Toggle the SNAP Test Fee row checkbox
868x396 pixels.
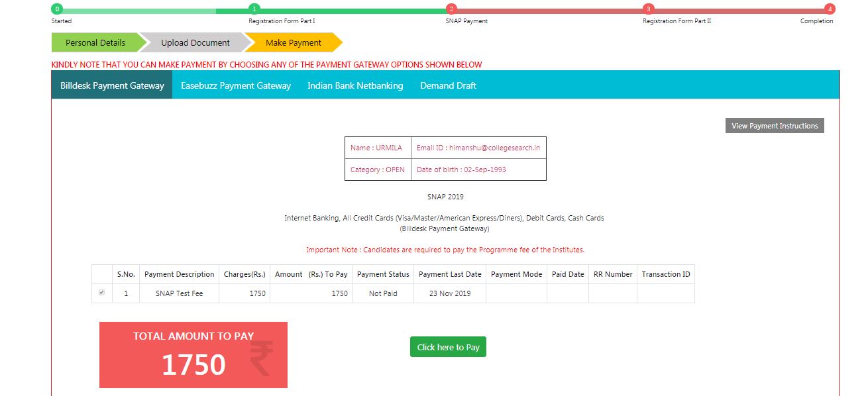pos(101,291)
